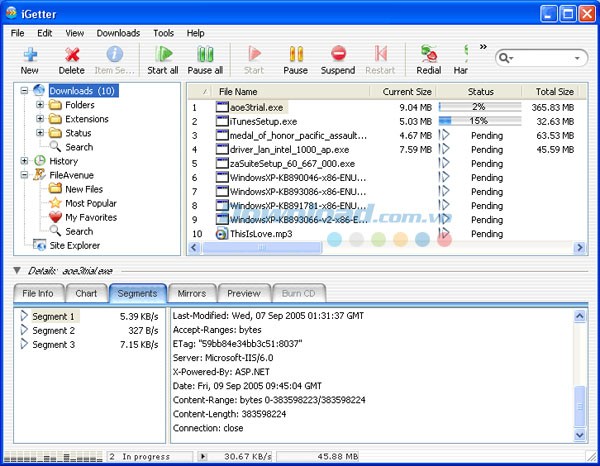Select Segment 2 in segment list
Viewport: 600px width, 466px height.
tap(53, 330)
